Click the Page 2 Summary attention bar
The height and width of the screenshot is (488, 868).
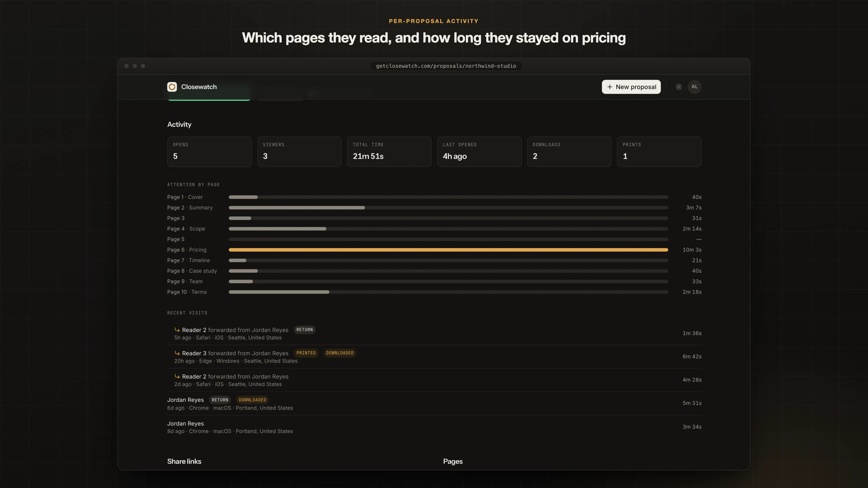448,208
